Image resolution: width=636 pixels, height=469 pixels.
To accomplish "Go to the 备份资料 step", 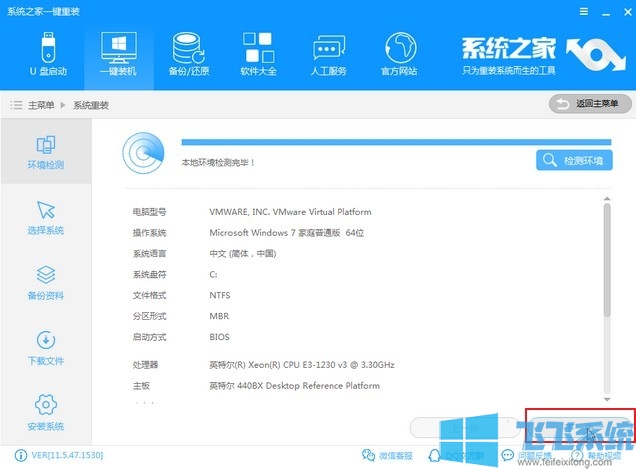I will pyautogui.click(x=46, y=283).
